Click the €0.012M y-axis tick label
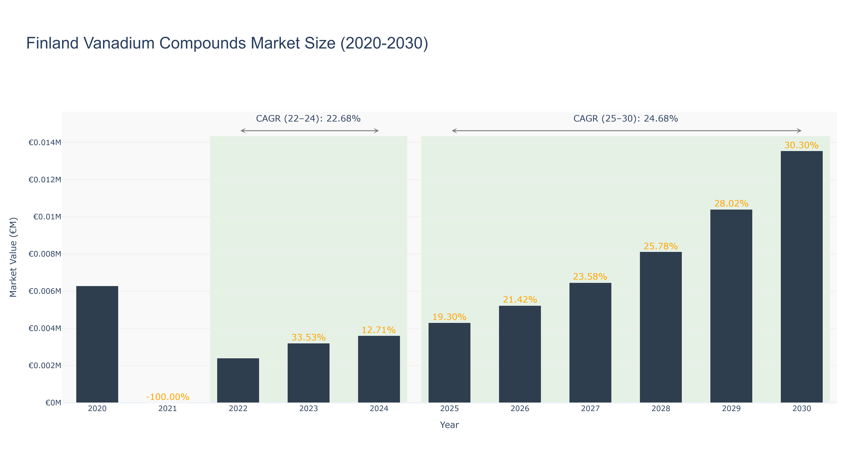This screenshot has width=868, height=465. (45, 180)
